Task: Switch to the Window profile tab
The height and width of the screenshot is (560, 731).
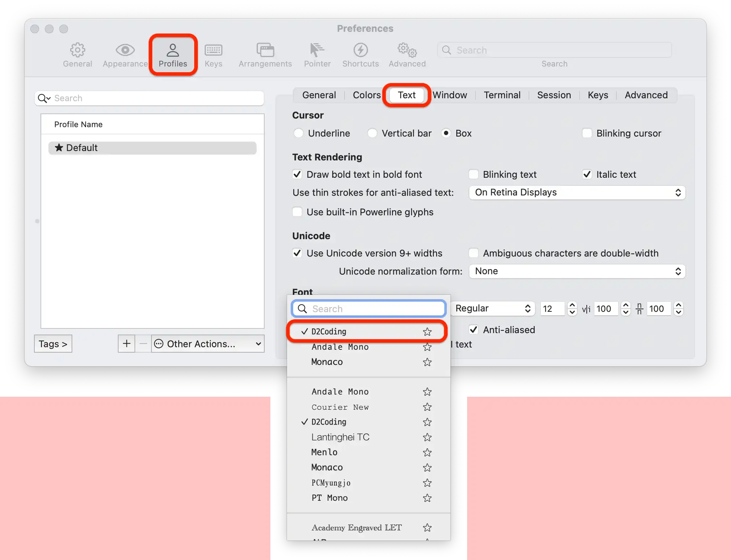Action: [x=450, y=95]
